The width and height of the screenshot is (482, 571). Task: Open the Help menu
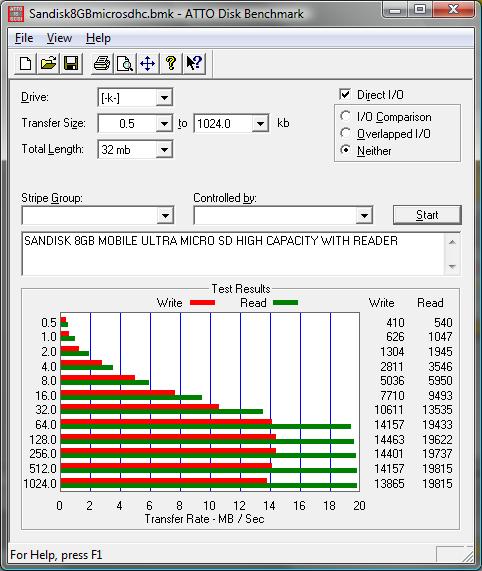pyautogui.click(x=98, y=38)
